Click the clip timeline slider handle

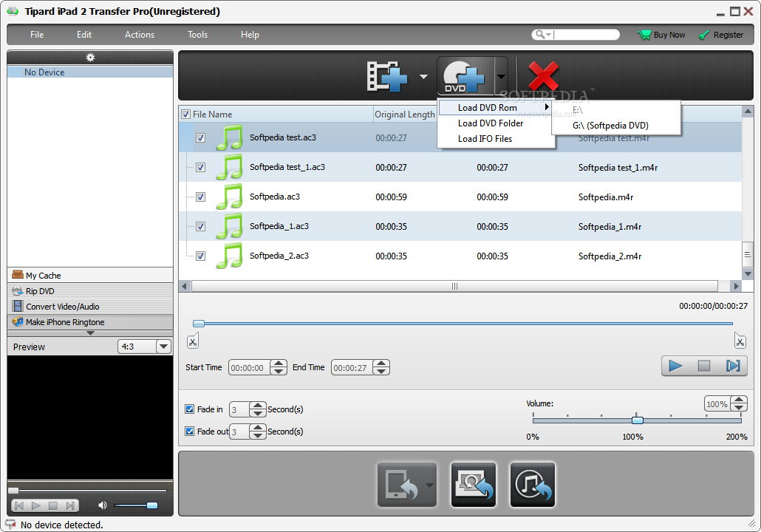pyautogui.click(x=199, y=324)
